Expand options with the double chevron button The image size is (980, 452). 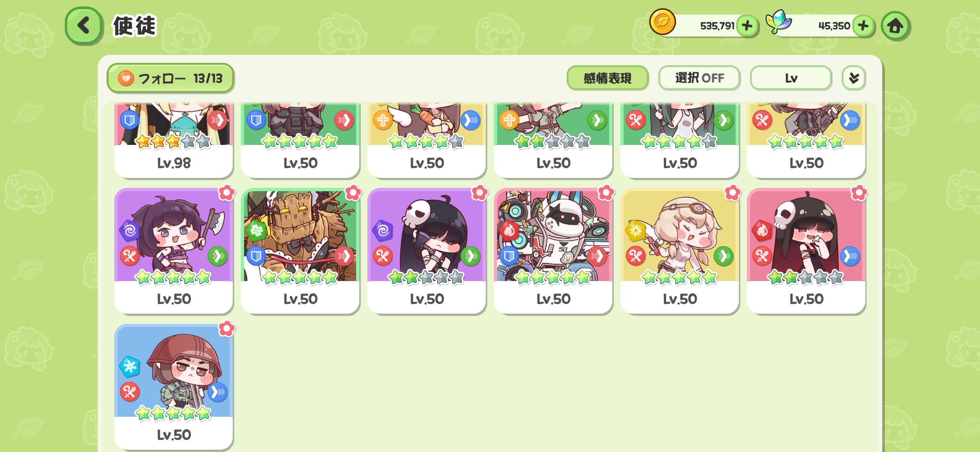(854, 78)
